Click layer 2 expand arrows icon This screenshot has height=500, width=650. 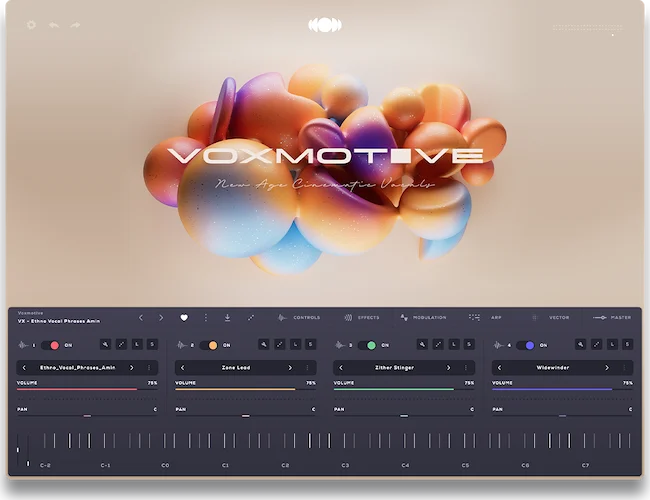(x=280, y=344)
